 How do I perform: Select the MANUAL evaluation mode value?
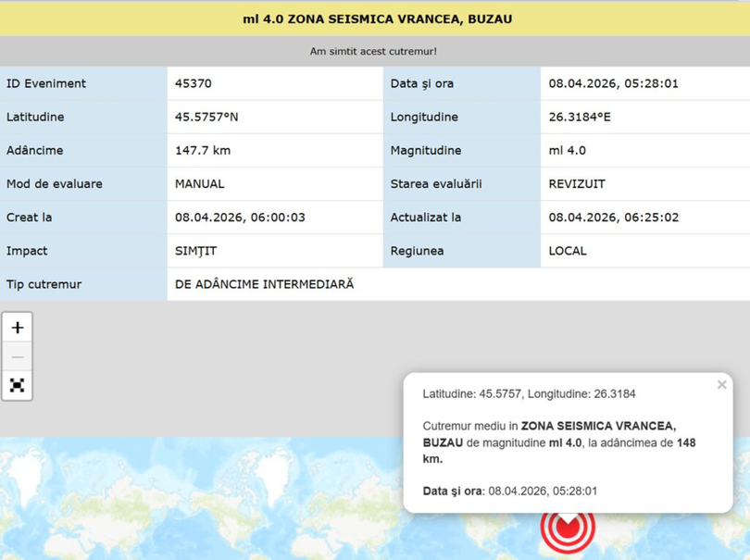coord(200,184)
